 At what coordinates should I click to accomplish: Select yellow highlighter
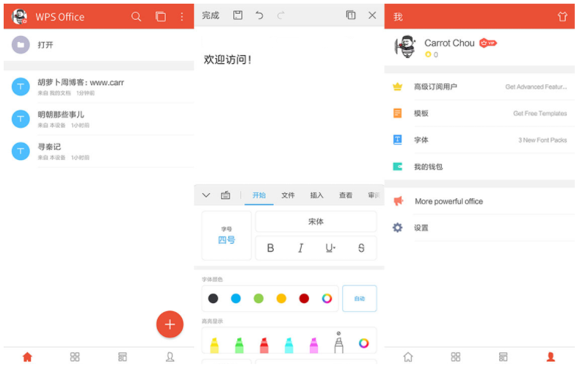point(214,345)
